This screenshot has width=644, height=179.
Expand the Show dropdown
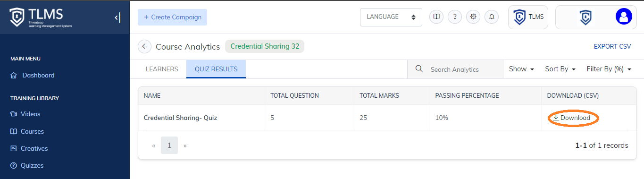tap(521, 69)
